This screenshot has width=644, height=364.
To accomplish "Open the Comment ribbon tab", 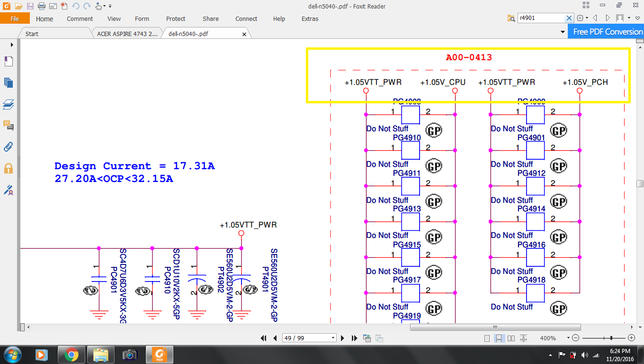I will coord(80,19).
